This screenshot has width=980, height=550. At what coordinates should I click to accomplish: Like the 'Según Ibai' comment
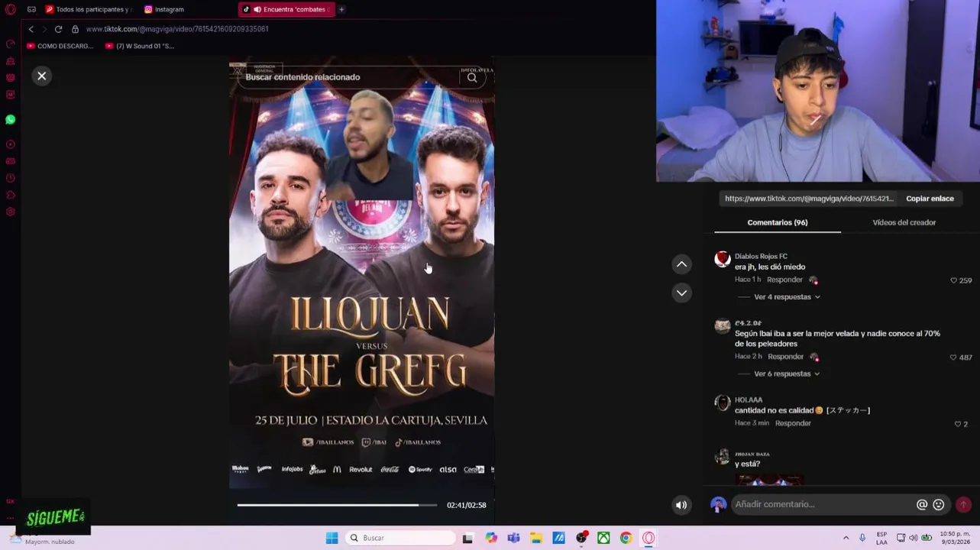tap(953, 357)
